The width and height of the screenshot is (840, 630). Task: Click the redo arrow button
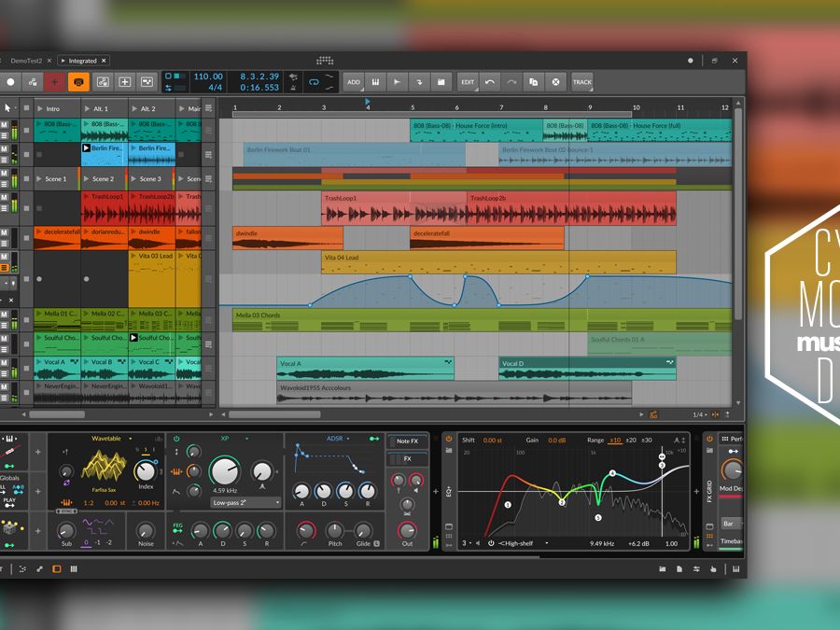click(511, 82)
